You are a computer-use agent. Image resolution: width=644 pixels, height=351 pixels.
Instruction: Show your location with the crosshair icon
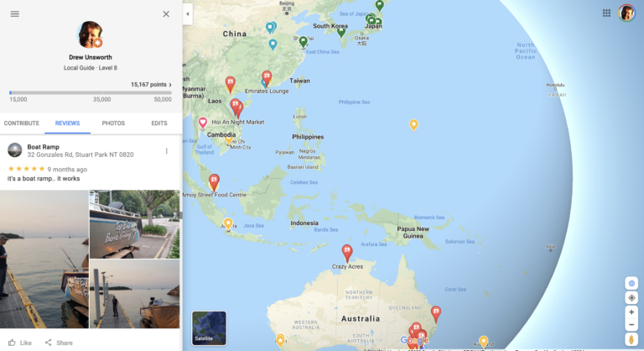pos(631,297)
